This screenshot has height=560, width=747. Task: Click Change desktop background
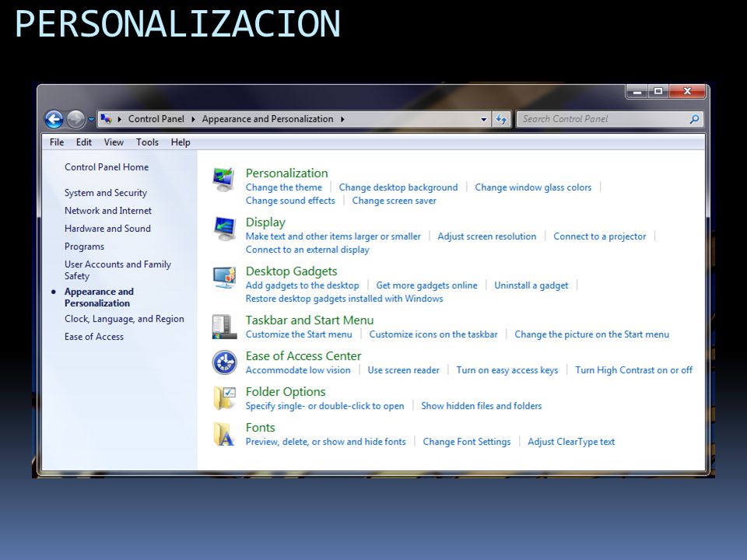398,187
